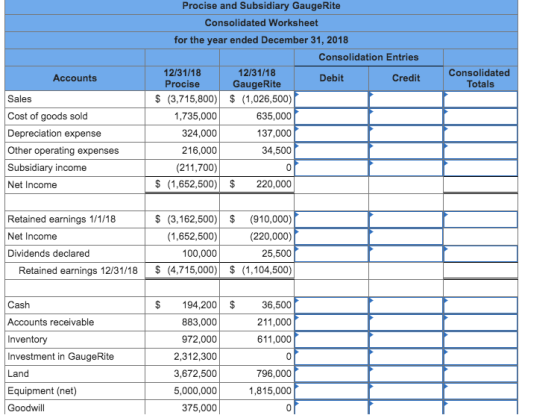Click GaugeRite Net Income value 220,000
The image size is (560, 418).
[274, 184]
